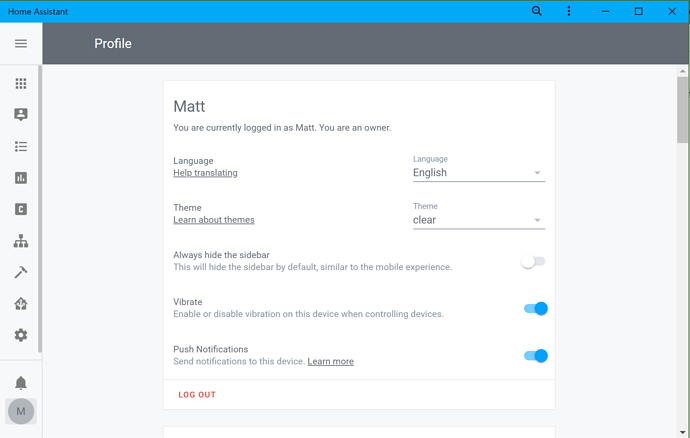Click the Matt profile heading
This screenshot has height=438, width=690.
[189, 106]
